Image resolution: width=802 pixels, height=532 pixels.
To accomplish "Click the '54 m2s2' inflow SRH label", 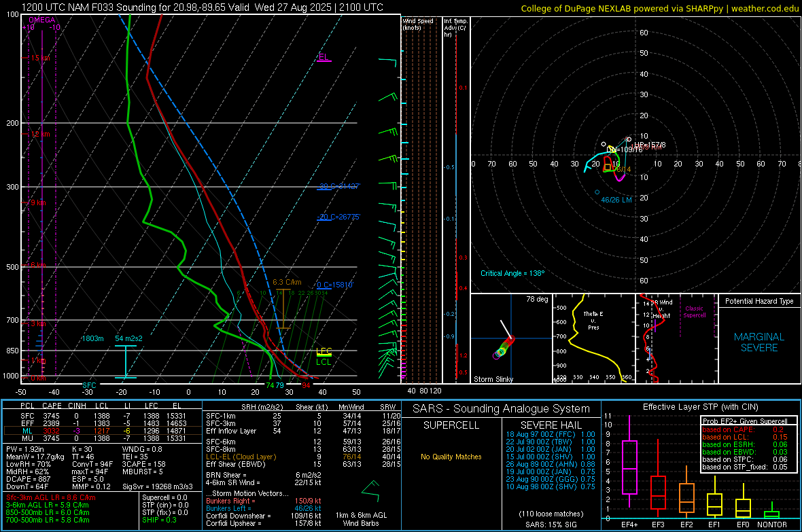I will pos(129,338).
